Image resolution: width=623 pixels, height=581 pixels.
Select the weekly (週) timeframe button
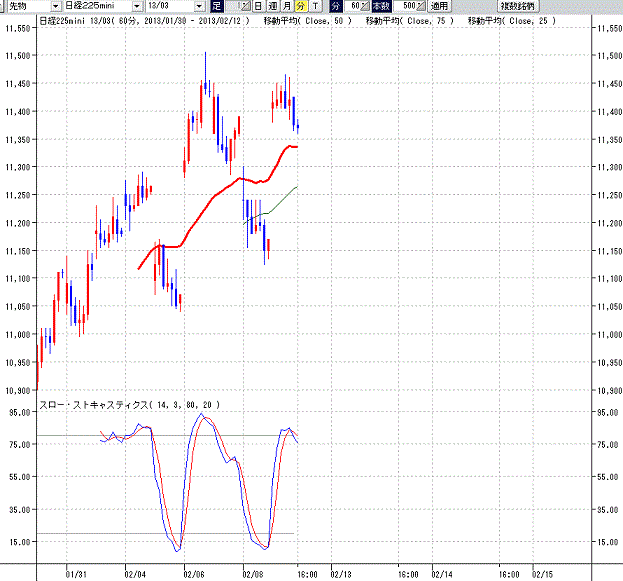click(x=273, y=6)
